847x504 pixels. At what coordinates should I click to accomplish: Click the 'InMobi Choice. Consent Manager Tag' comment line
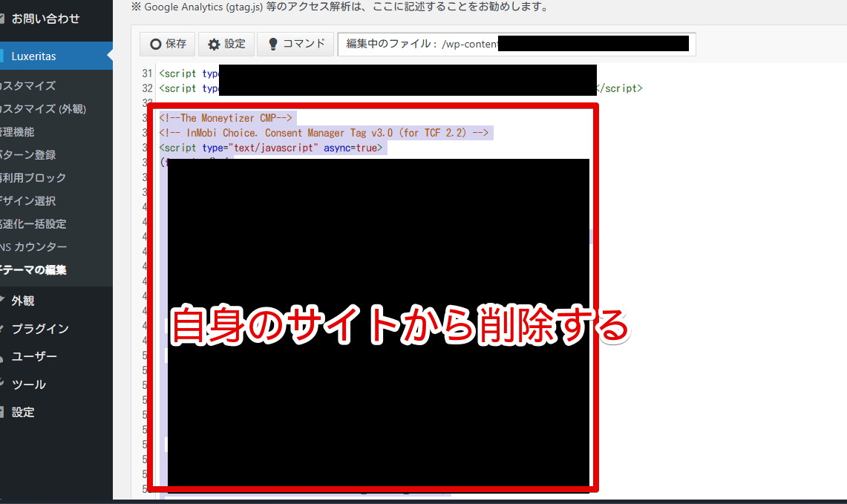324,133
